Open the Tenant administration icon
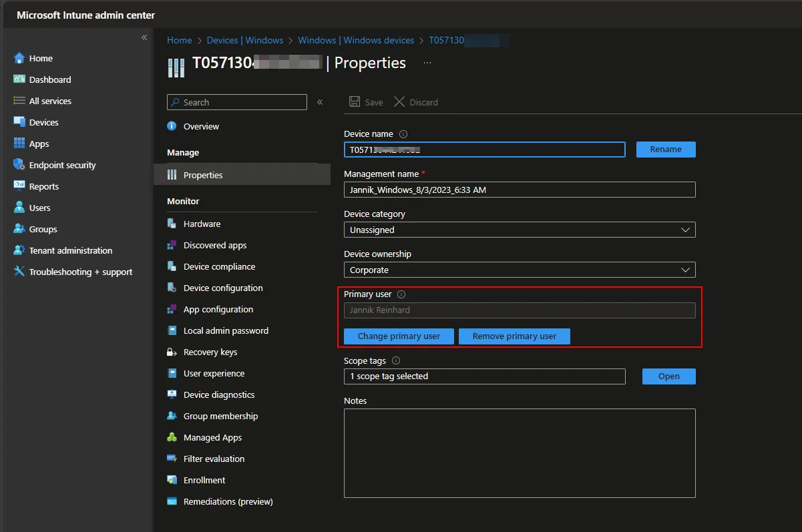 (19, 250)
